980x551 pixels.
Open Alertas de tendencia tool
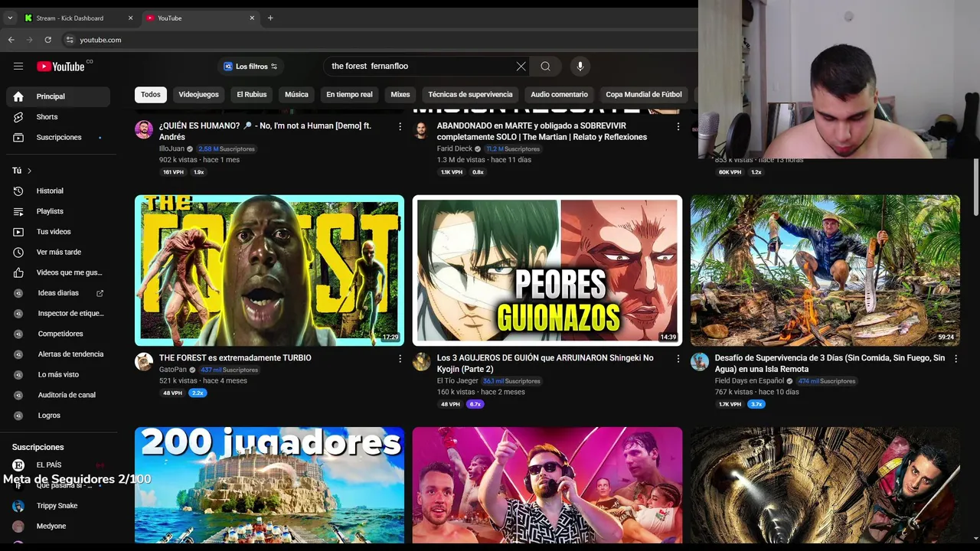(x=58, y=354)
